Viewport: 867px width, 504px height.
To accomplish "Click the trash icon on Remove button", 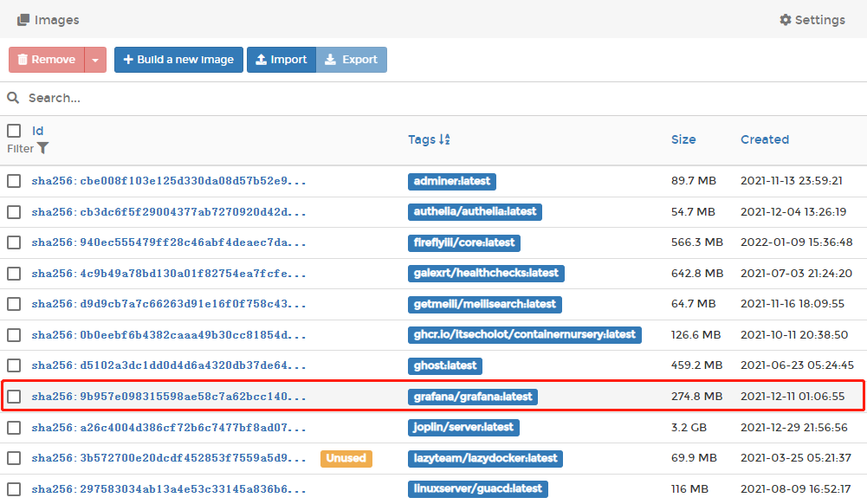I will [23, 60].
